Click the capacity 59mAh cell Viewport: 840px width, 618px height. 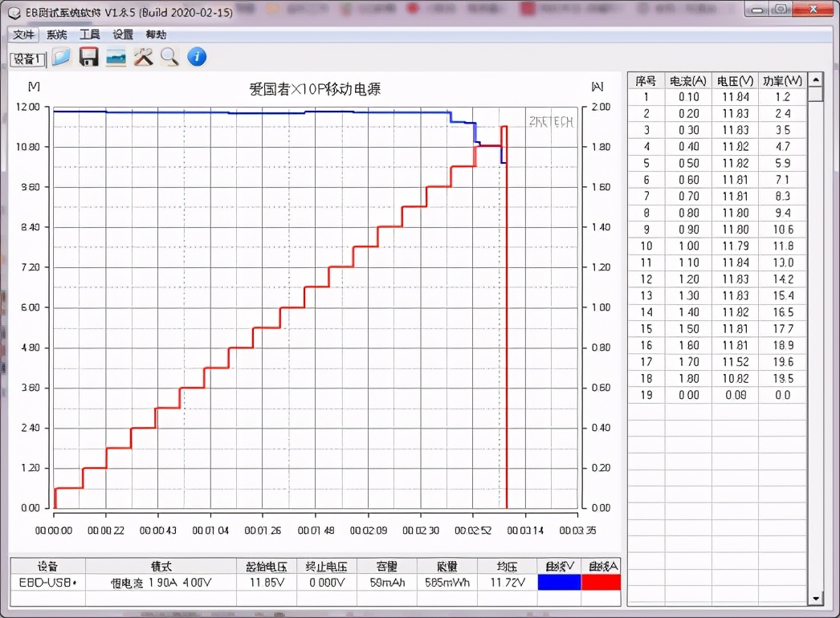(387, 583)
